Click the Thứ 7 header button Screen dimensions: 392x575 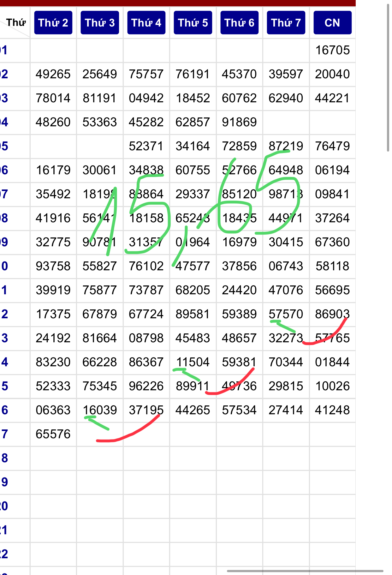point(286,23)
